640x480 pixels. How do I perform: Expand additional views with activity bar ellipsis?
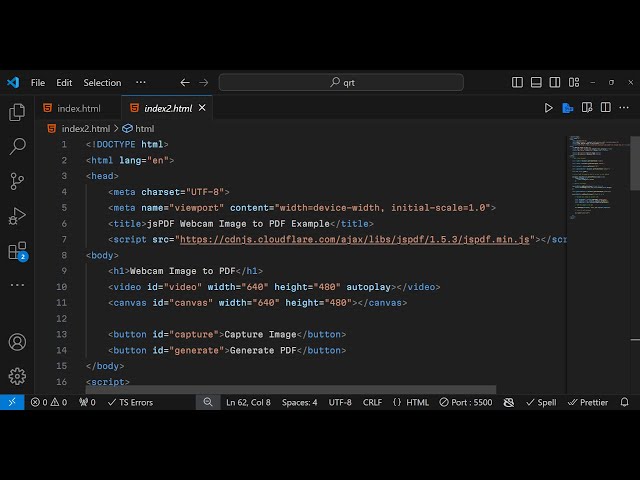tap(17, 285)
